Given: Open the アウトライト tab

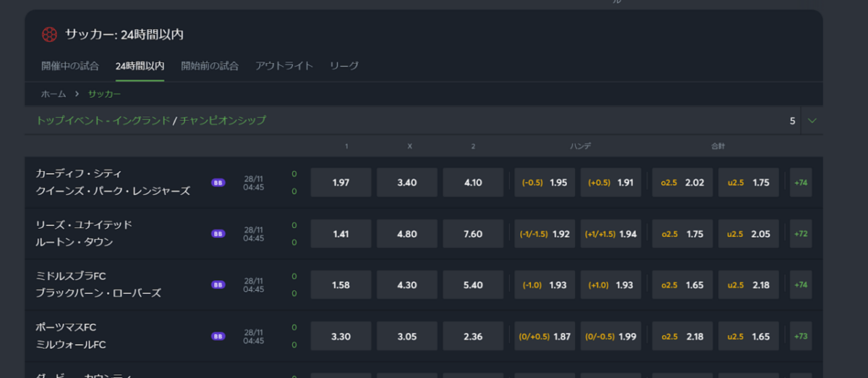Looking at the screenshot, I should click(284, 66).
